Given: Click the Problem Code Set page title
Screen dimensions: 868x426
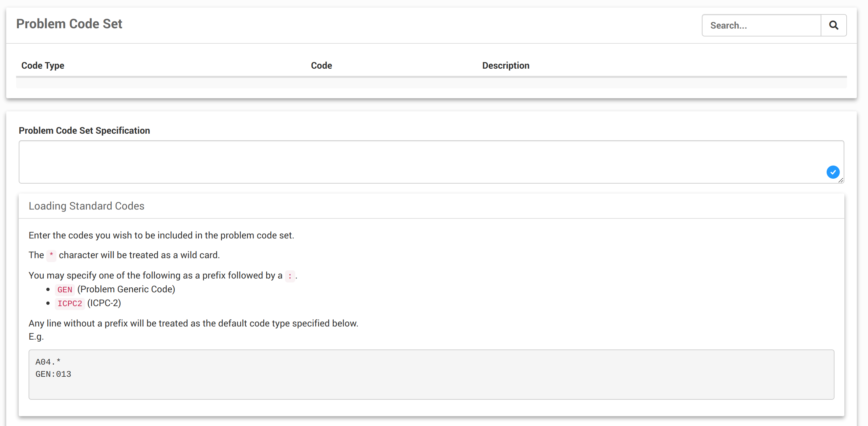Looking at the screenshot, I should (x=69, y=24).
